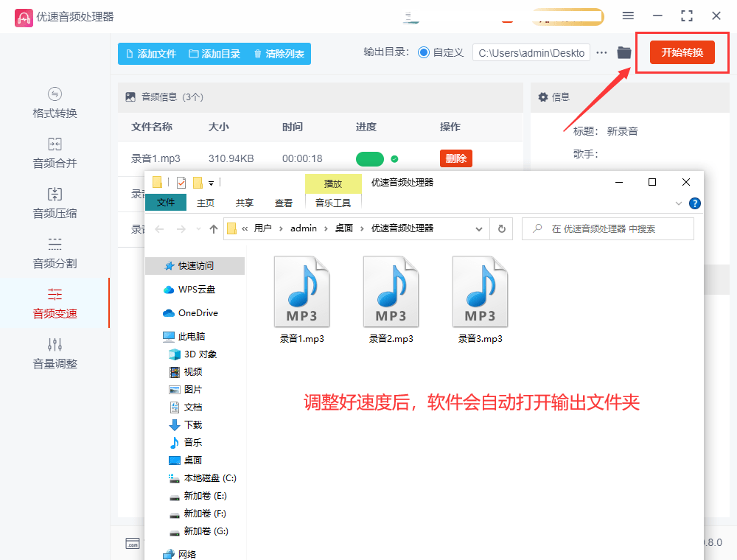The height and width of the screenshot is (560, 737).
Task: Open the 音频分割 audio split module
Action: 55,253
